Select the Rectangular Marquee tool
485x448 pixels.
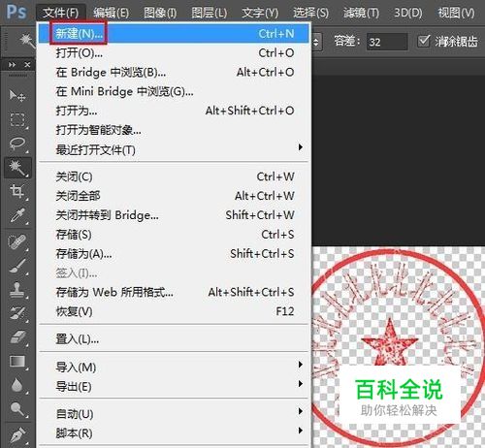pos(17,119)
